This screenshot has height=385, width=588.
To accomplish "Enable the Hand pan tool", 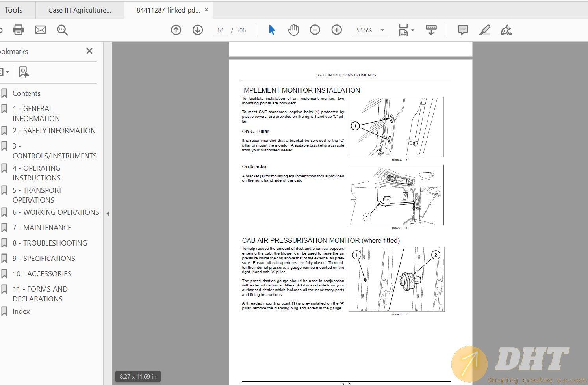I will click(x=293, y=30).
